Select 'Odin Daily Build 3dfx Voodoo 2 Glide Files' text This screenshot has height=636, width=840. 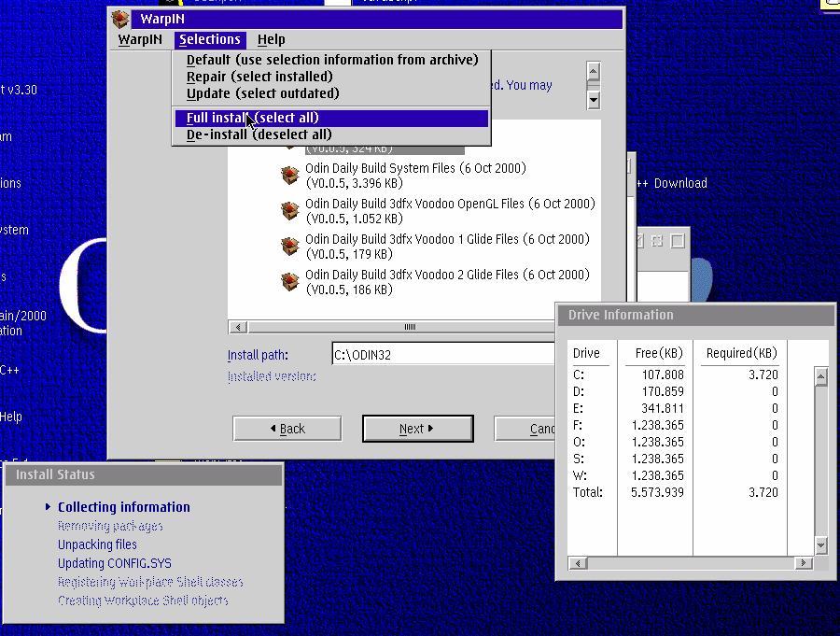click(448, 281)
